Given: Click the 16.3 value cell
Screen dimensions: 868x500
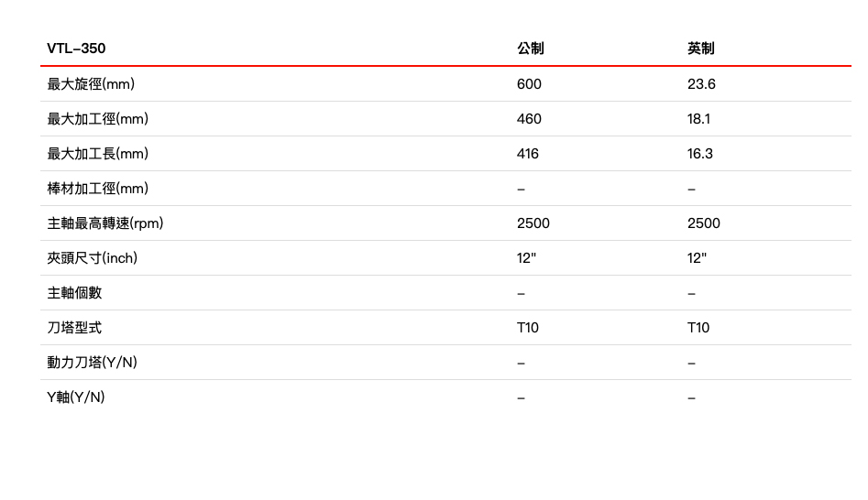Looking at the screenshot, I should (700, 154).
